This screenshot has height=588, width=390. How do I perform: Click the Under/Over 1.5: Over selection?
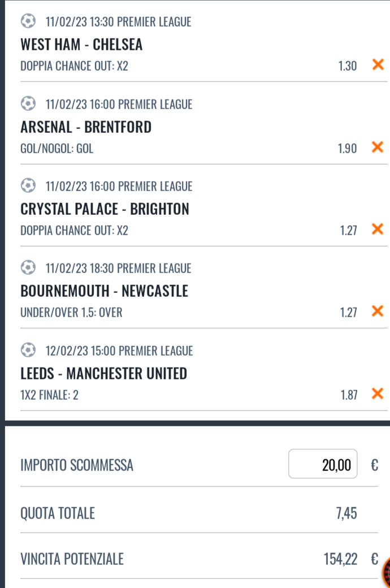click(x=71, y=312)
